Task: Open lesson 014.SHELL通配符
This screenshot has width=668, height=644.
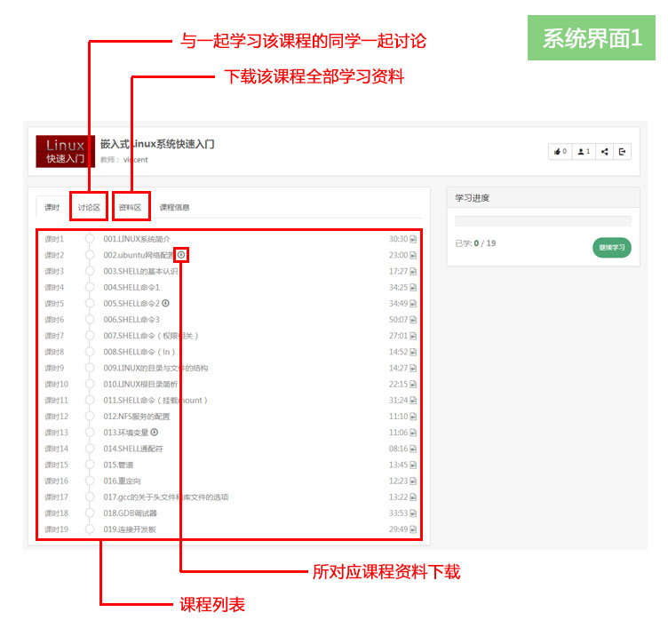Action: click(133, 449)
